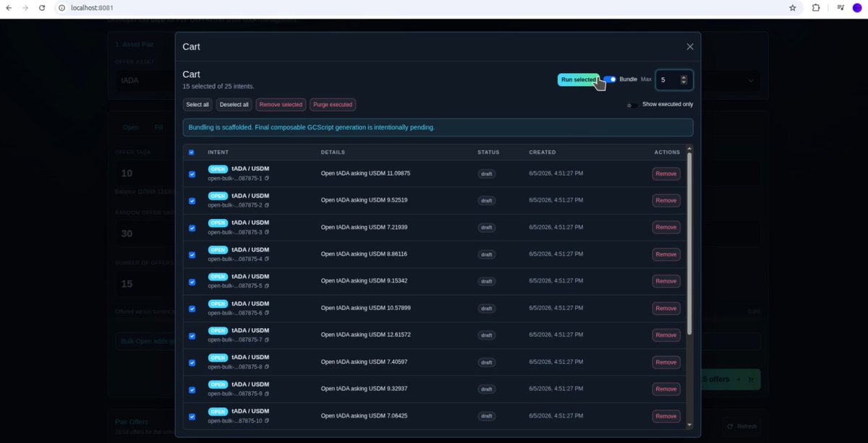Image resolution: width=868 pixels, height=443 pixels.
Task: Uncheck the intent asking USDM 11.09875
Action: coord(192,174)
